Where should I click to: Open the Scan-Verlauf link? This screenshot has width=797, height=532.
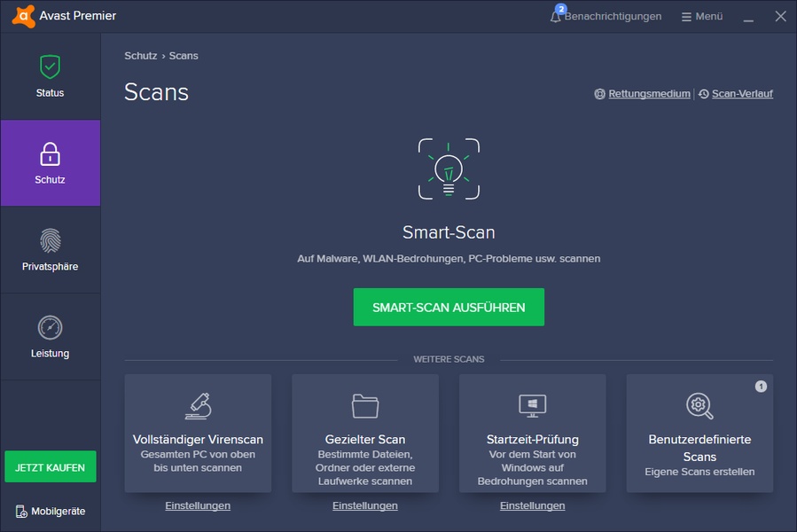(x=742, y=94)
